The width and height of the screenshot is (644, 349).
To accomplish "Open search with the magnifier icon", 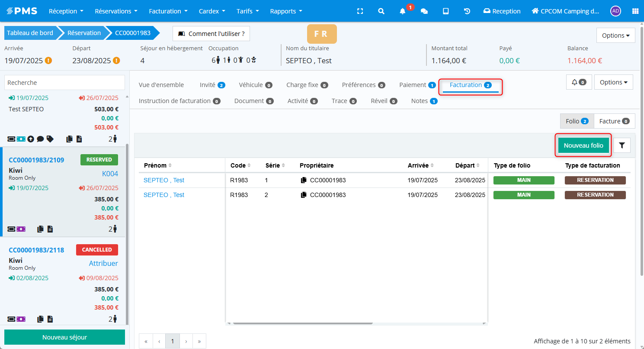I will tap(381, 11).
